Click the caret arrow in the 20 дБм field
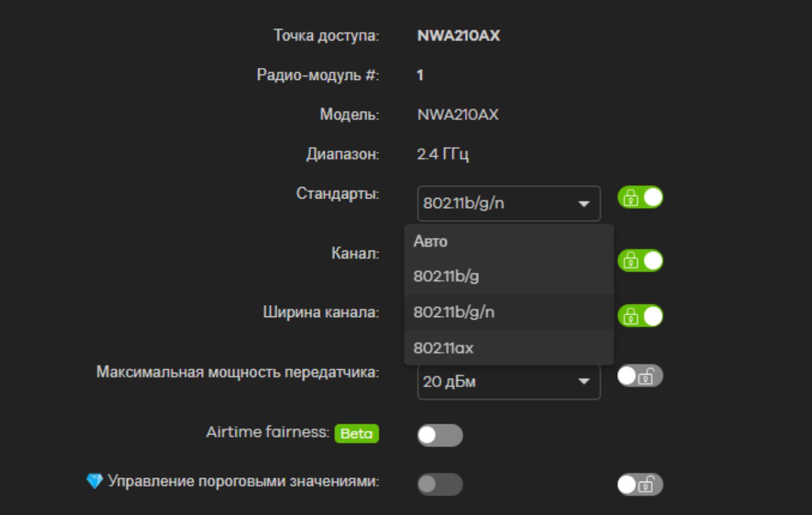 pos(584,382)
